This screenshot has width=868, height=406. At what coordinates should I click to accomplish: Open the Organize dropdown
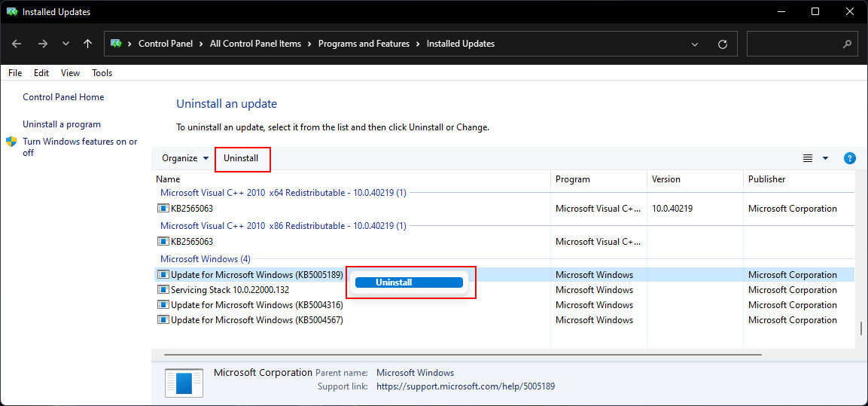[x=185, y=158]
